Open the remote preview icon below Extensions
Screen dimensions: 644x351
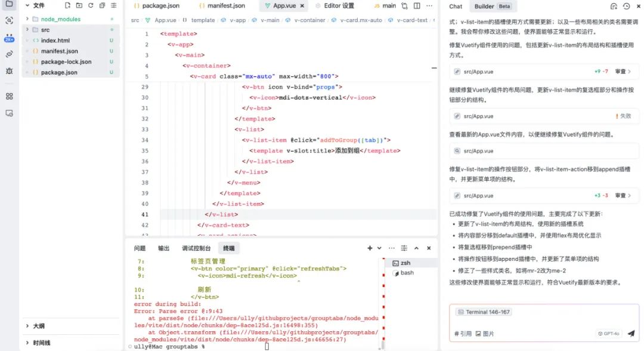tap(9, 113)
